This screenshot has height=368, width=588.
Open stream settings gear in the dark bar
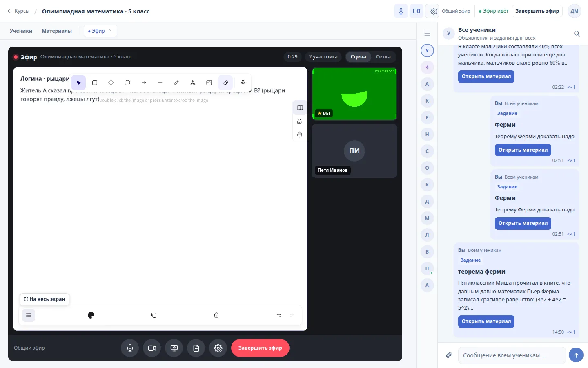[218, 348]
